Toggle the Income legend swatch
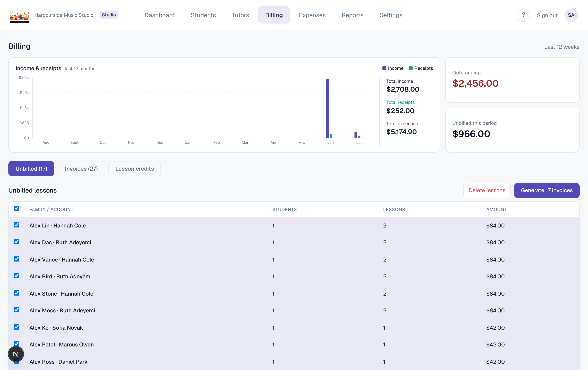 [x=384, y=68]
